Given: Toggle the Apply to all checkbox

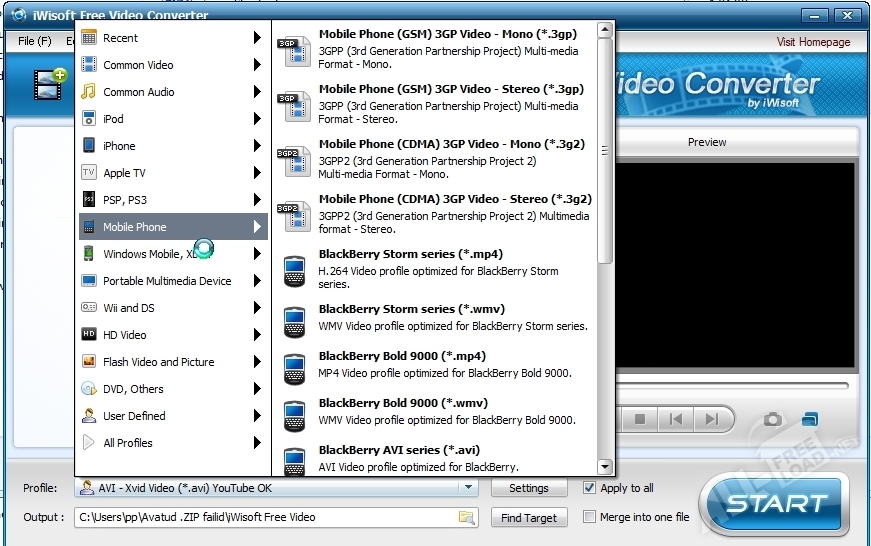Looking at the screenshot, I should click(590, 488).
